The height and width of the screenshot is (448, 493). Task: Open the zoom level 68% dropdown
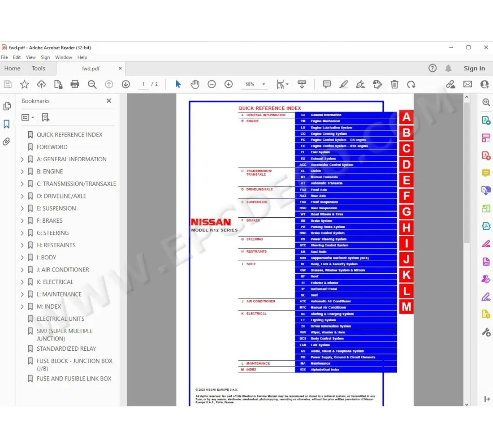pyautogui.click(x=264, y=84)
